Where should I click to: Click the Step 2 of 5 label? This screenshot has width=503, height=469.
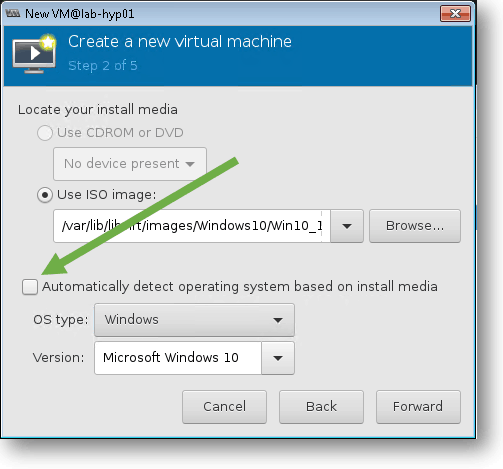point(103,66)
